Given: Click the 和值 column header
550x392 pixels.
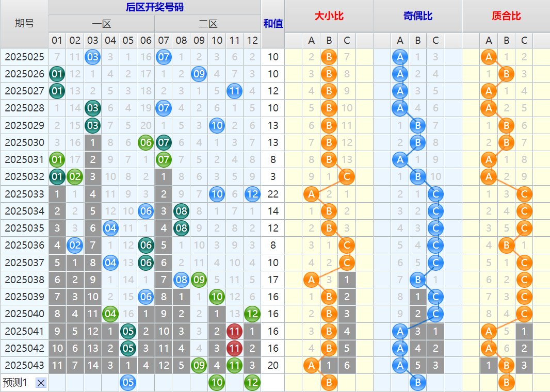Looking at the screenshot, I should click(x=273, y=24).
